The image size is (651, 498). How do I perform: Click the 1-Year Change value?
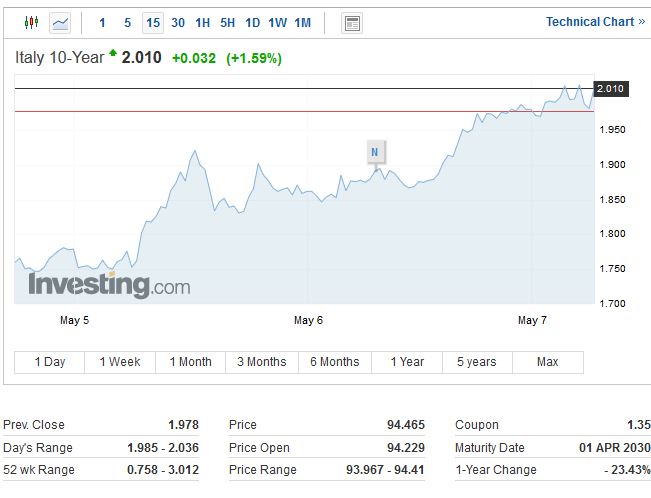click(627, 470)
